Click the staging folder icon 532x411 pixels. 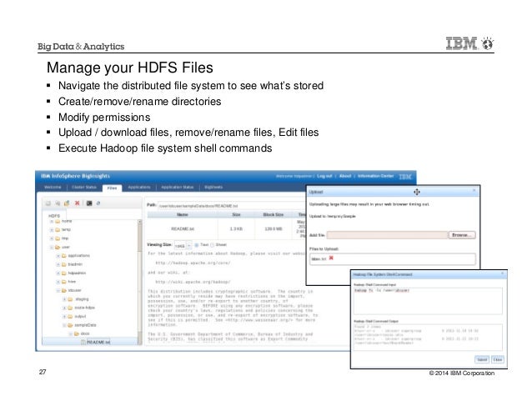(70, 299)
